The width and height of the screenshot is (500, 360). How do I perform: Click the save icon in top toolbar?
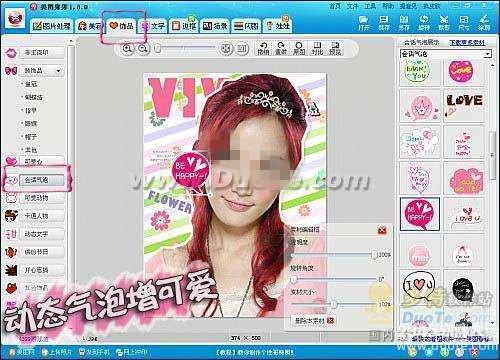pos(384,23)
